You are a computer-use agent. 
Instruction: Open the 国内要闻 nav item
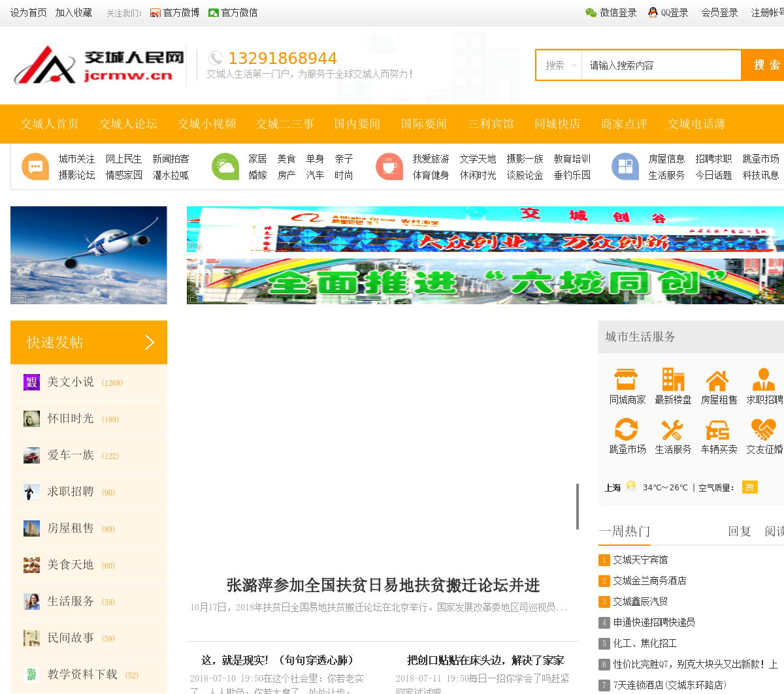357,124
